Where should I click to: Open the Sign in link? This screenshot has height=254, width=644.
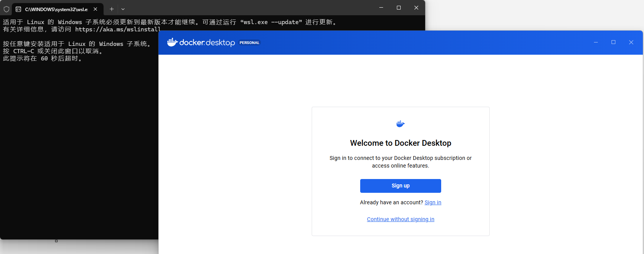pyautogui.click(x=433, y=202)
